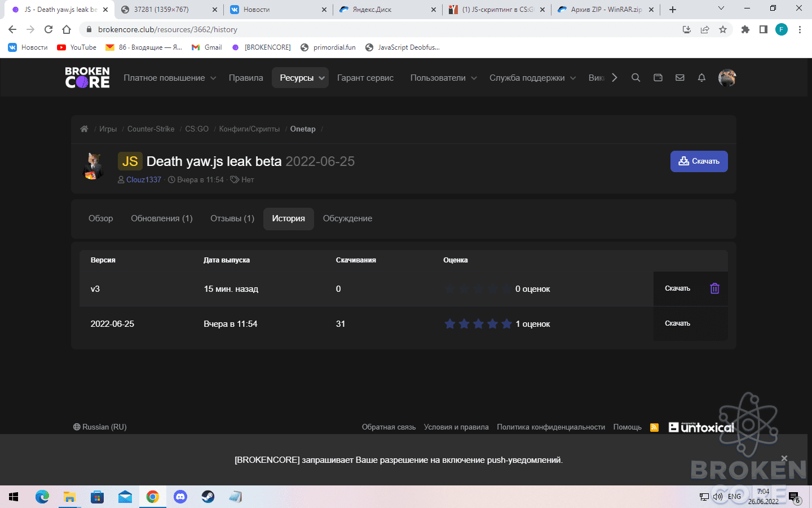This screenshot has width=812, height=508.
Task: Open the RSS feed icon in footer
Action: (654, 427)
